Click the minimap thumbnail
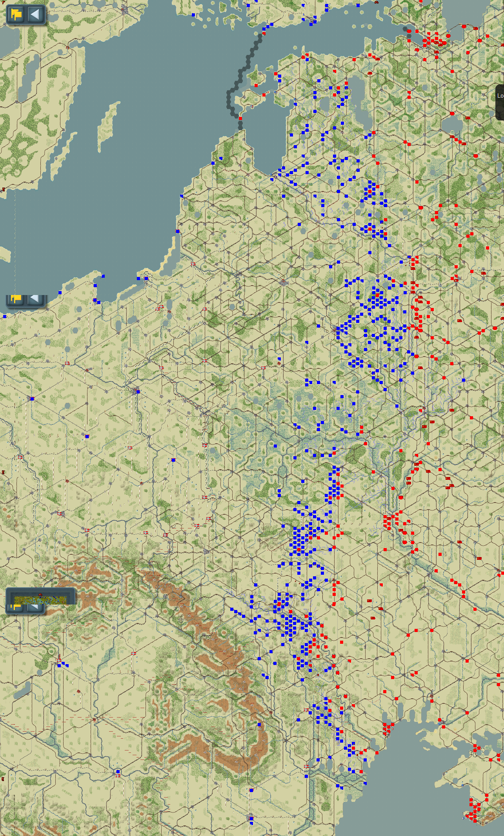Image resolution: width=504 pixels, height=836 pixels. tap(40, 600)
